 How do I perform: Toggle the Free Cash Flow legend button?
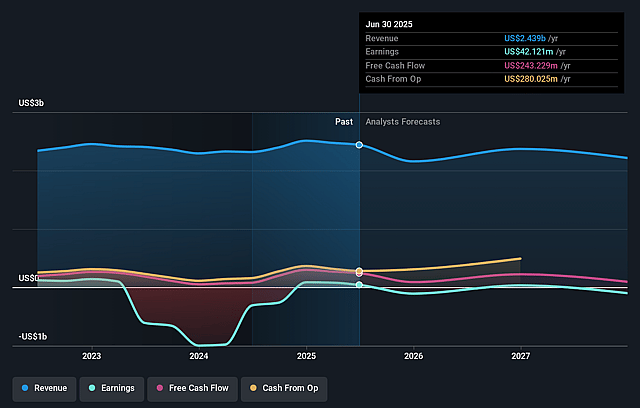coord(192,388)
